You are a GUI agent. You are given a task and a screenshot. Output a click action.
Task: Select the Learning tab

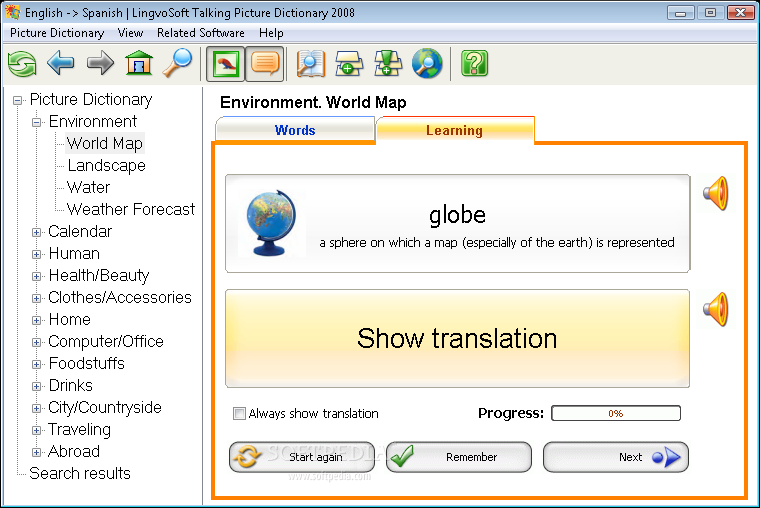coord(455,130)
